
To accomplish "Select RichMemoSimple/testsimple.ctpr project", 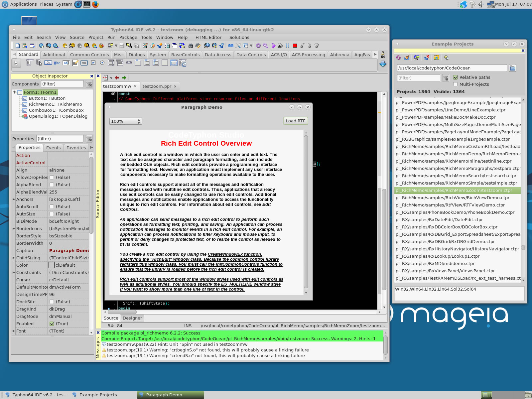I will [x=458, y=183].
